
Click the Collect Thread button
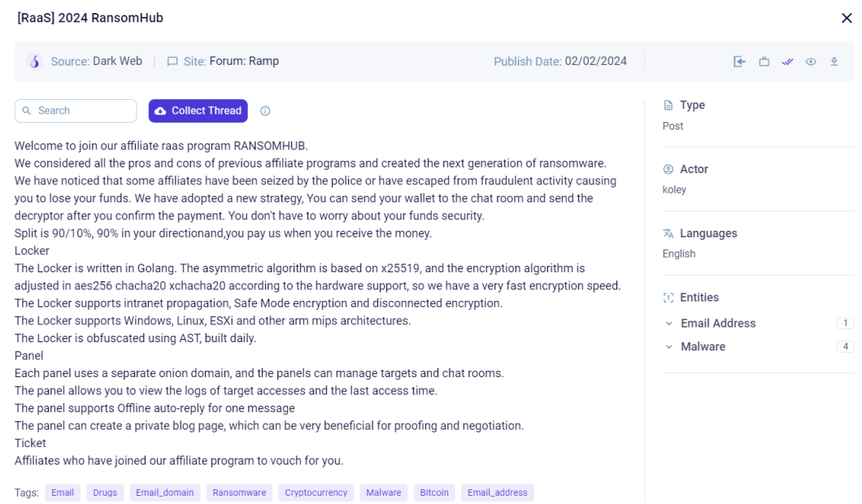[x=198, y=111]
